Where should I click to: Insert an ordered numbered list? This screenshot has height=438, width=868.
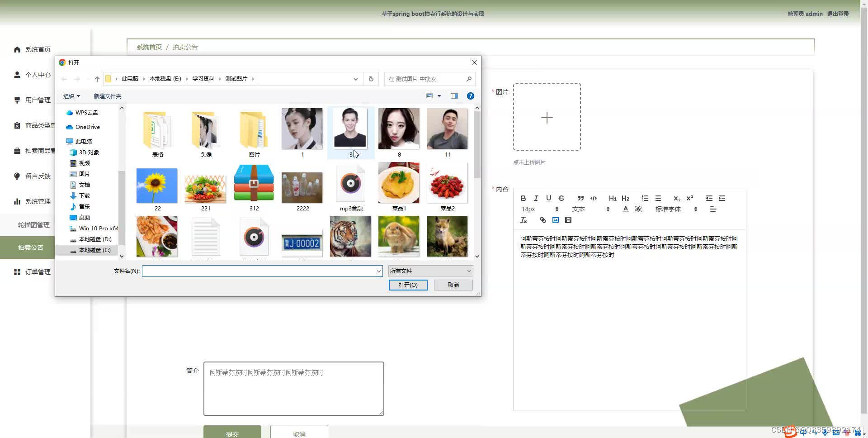645,198
